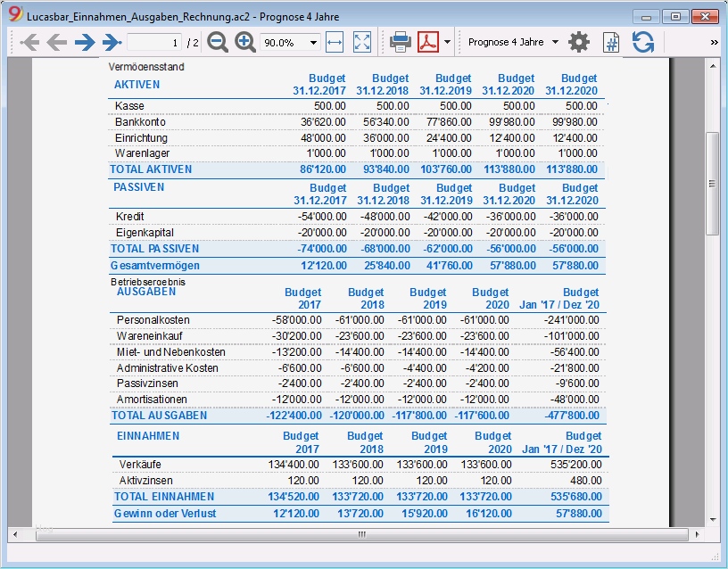Go to the next page
Image resolution: width=728 pixels, height=569 pixels.
point(85,42)
